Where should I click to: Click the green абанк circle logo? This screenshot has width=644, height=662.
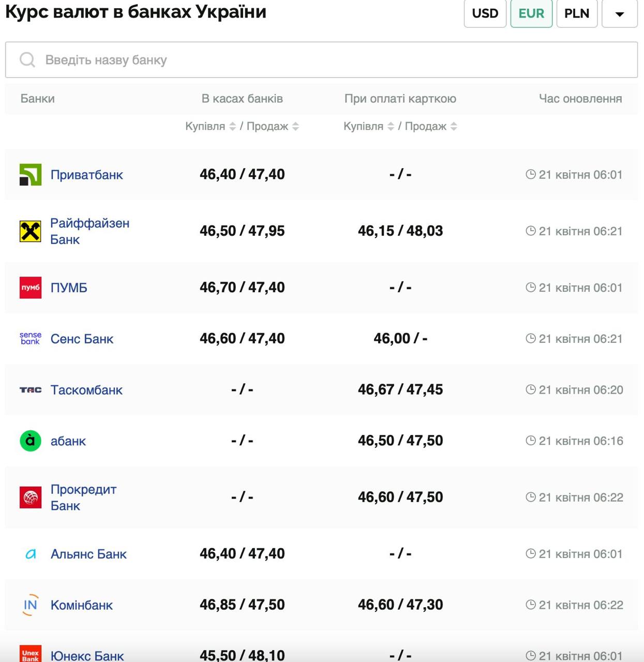[31, 441]
